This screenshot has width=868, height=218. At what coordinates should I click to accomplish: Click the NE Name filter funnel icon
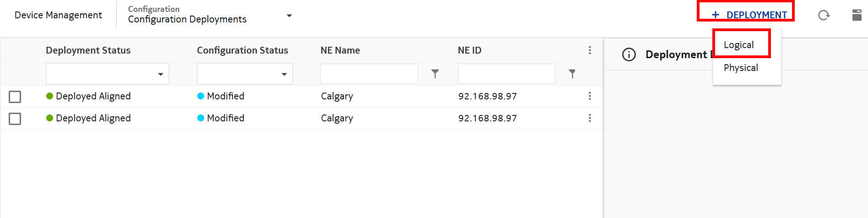click(435, 74)
